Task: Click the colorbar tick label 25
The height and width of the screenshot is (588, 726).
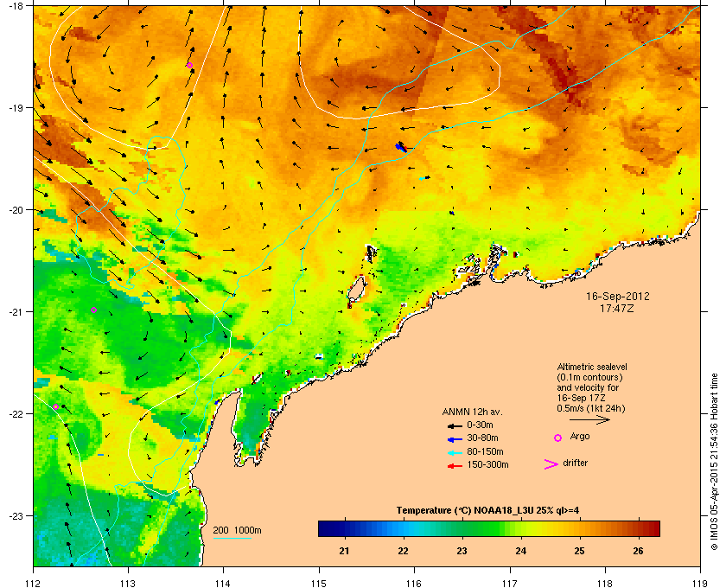Action: [579, 551]
